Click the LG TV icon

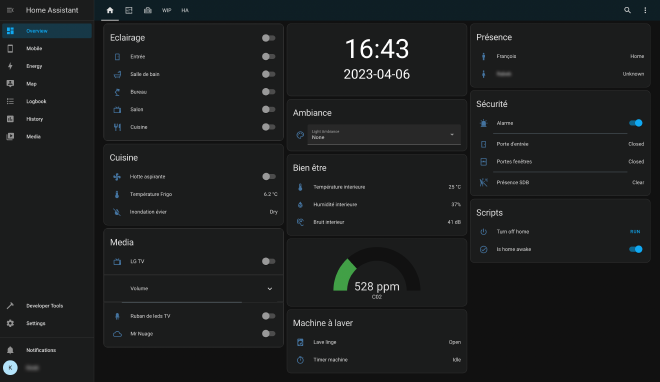(x=117, y=261)
